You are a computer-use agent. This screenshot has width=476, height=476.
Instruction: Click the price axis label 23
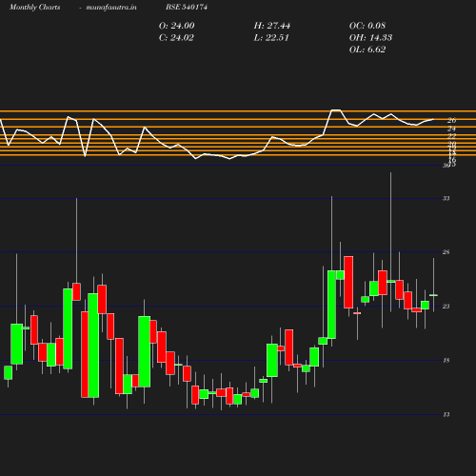[x=446, y=307]
